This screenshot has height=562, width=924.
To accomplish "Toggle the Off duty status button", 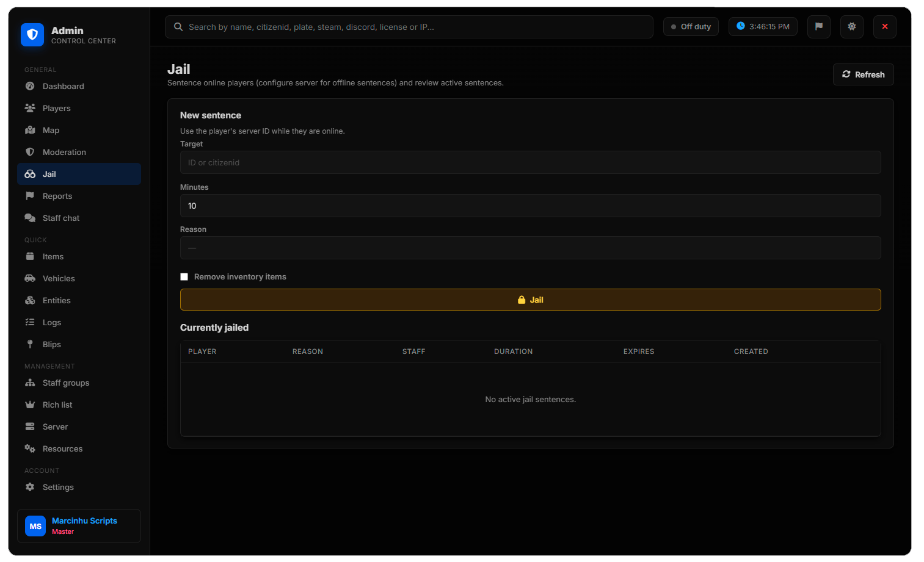I will (691, 27).
